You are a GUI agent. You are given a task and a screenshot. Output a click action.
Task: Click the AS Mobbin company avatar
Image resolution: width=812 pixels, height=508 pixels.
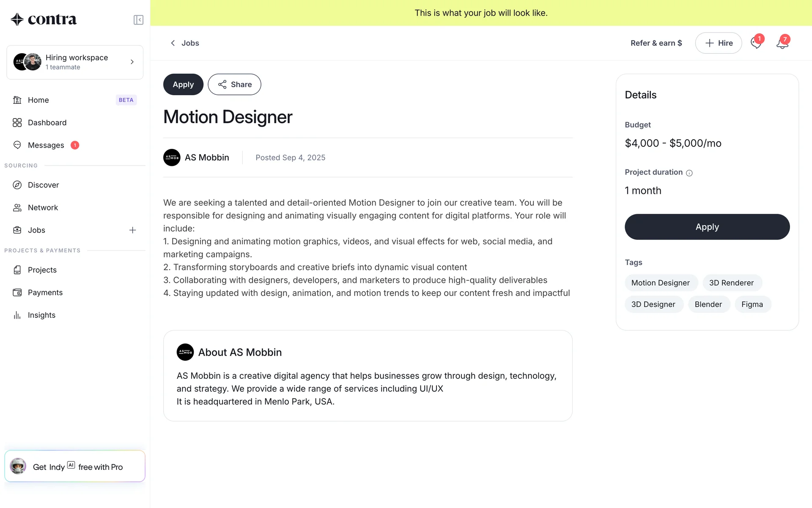point(172,157)
